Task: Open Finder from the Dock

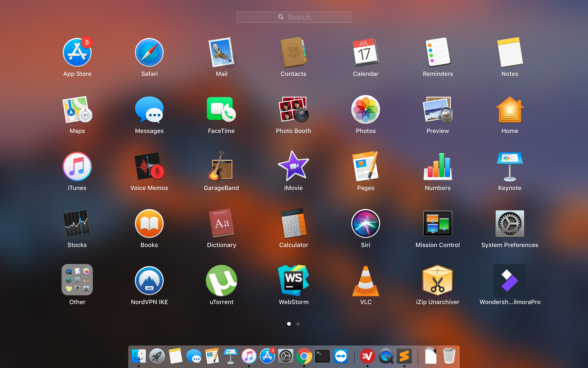Action: pyautogui.click(x=139, y=356)
